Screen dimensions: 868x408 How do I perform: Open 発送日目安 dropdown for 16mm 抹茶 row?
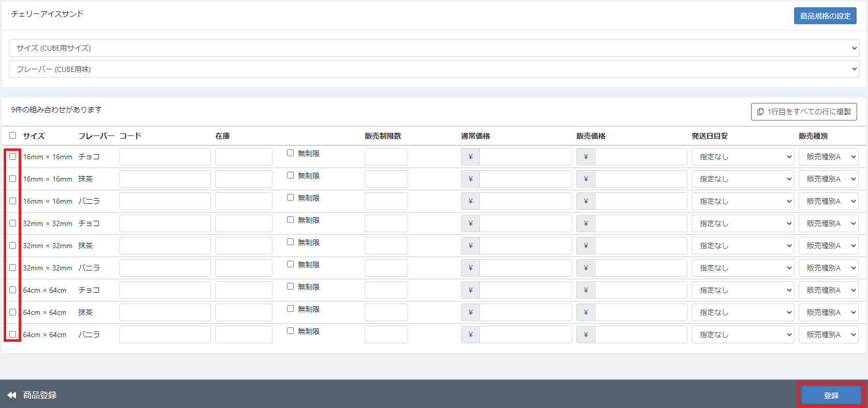(x=743, y=179)
